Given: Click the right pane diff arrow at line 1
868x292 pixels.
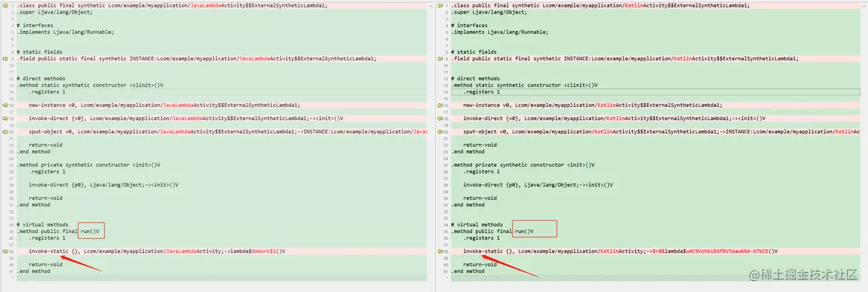Looking at the screenshot, I should 439,5.
